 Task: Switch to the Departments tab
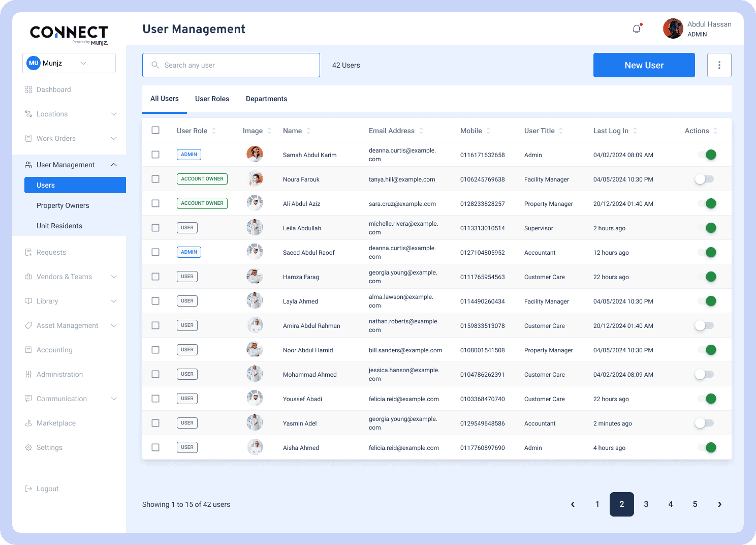coord(266,99)
